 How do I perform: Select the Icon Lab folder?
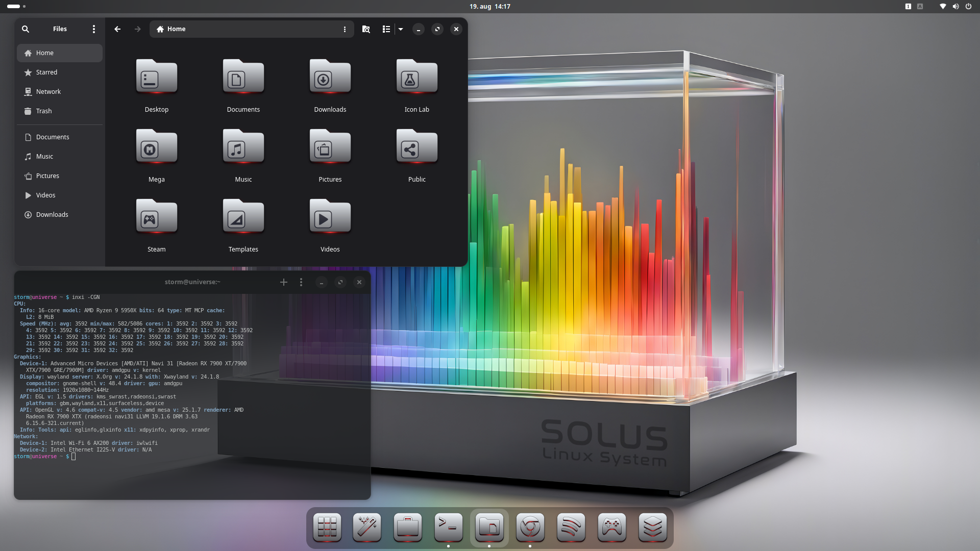[x=417, y=77]
